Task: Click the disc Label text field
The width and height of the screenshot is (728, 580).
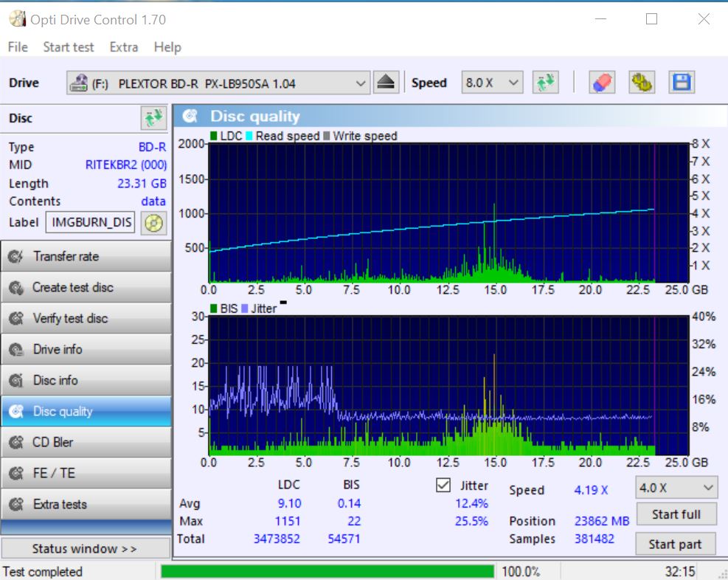Action: click(x=91, y=222)
